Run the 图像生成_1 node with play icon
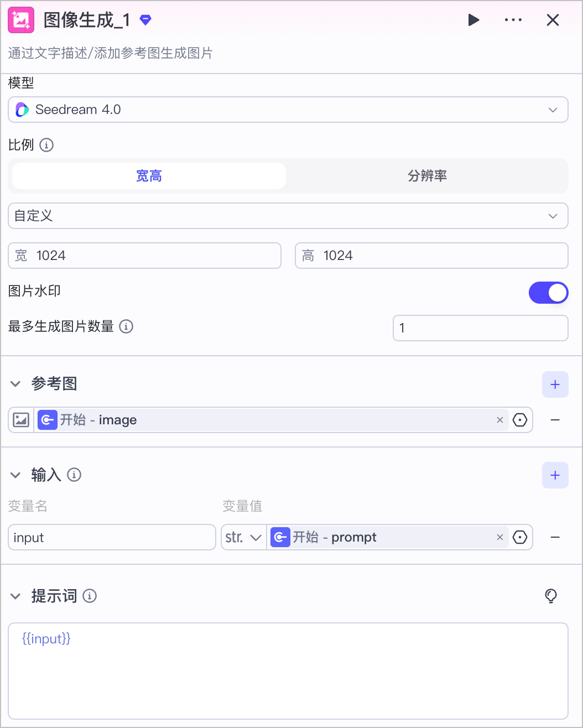583x728 pixels. (x=473, y=20)
